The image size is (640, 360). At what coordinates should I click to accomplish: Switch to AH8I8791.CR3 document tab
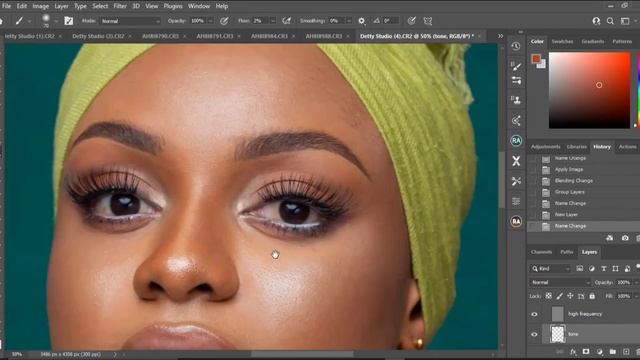[215, 36]
